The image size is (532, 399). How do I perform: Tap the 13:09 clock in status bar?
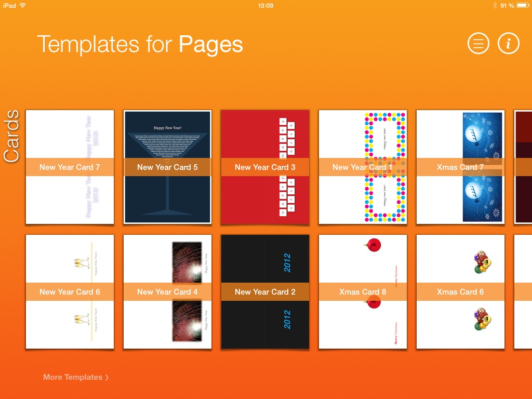pos(265,5)
